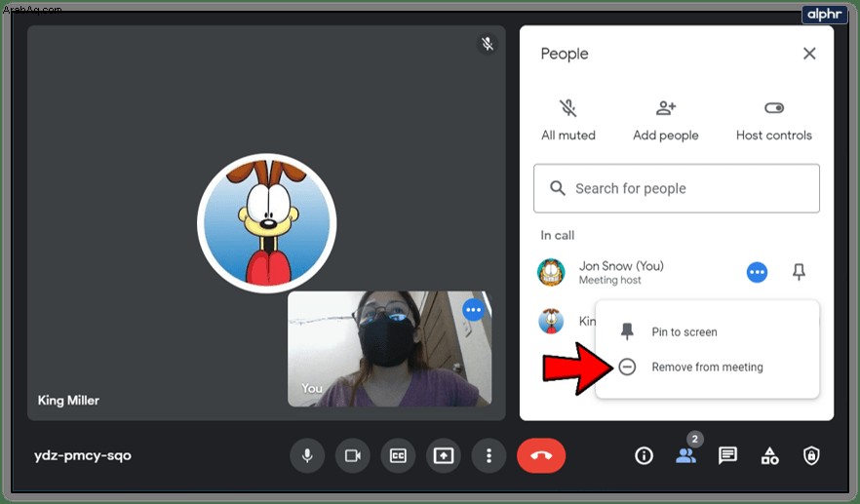Toggle Host controls in People panel

[x=774, y=120]
